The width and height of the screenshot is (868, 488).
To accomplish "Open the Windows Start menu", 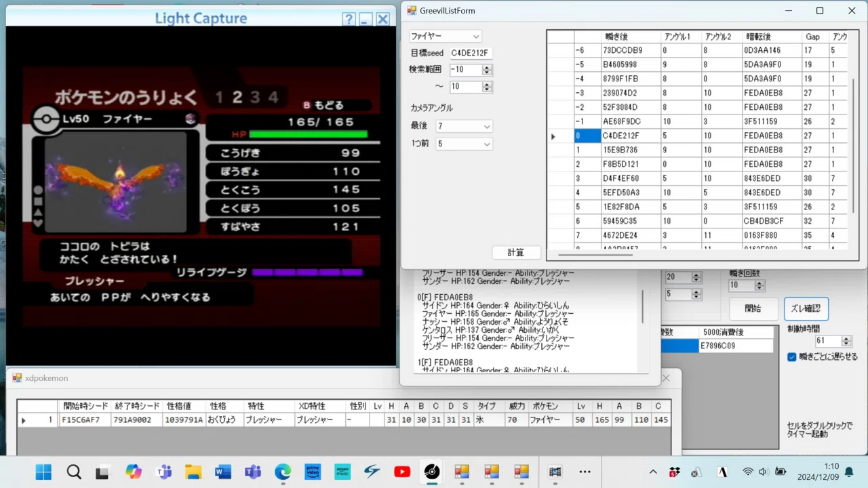I will [x=43, y=472].
